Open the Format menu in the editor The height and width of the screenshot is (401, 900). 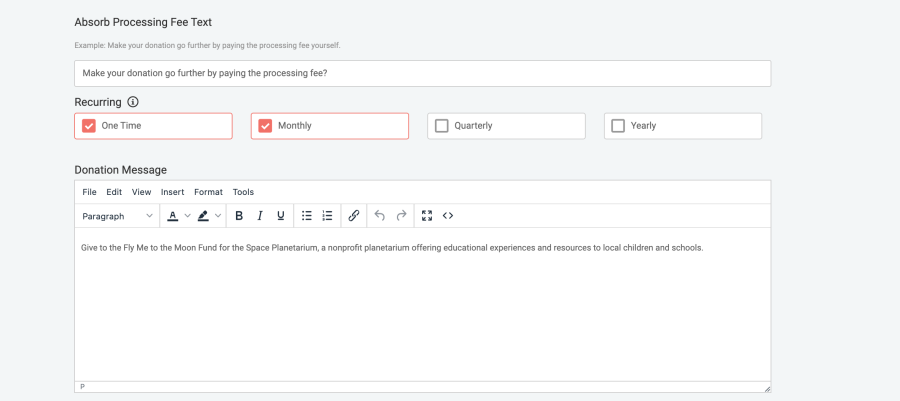[208, 192]
